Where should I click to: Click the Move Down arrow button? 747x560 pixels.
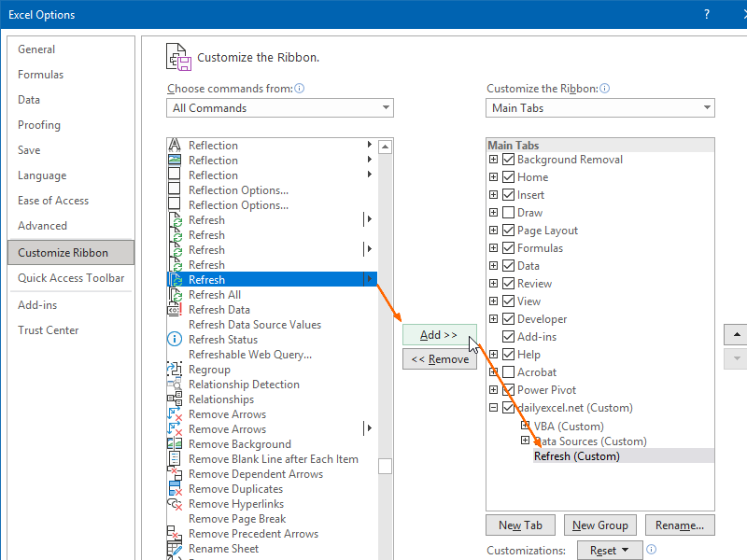[737, 358]
